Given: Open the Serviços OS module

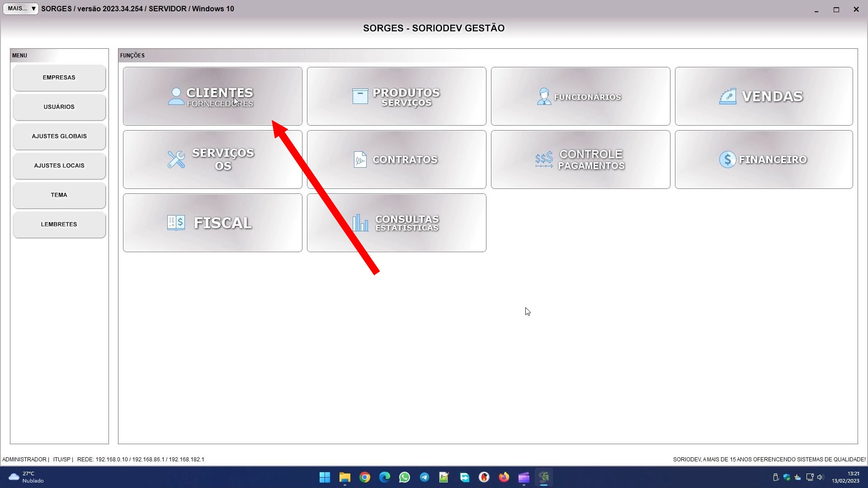Looking at the screenshot, I should [x=212, y=160].
